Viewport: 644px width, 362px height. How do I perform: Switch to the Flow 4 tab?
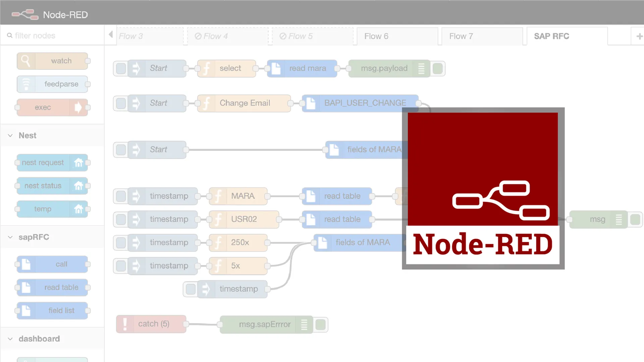(228, 36)
